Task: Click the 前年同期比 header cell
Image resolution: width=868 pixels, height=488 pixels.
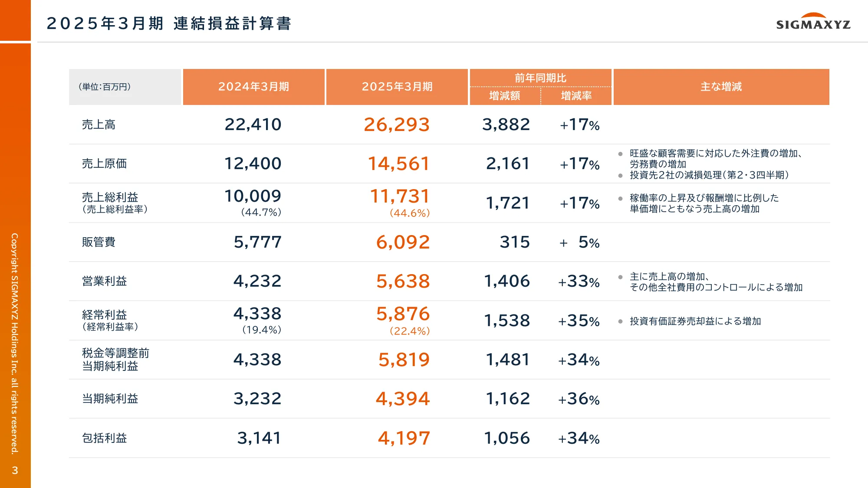Action: (x=540, y=78)
